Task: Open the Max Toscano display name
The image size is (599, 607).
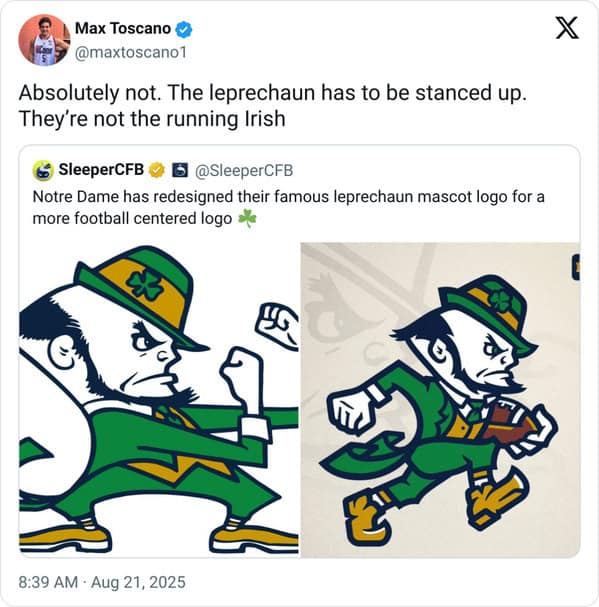Action: point(123,29)
